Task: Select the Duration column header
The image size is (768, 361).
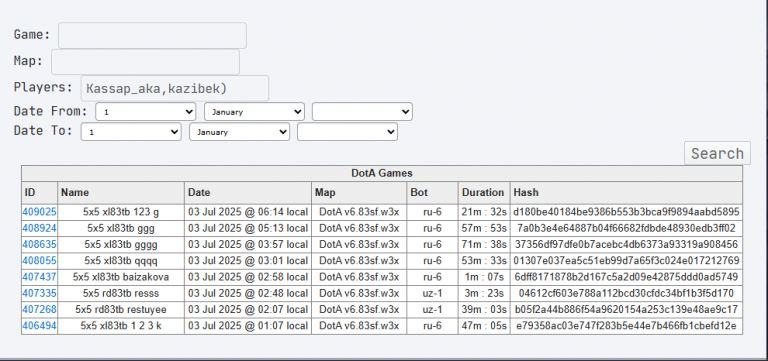Action: pos(484,193)
